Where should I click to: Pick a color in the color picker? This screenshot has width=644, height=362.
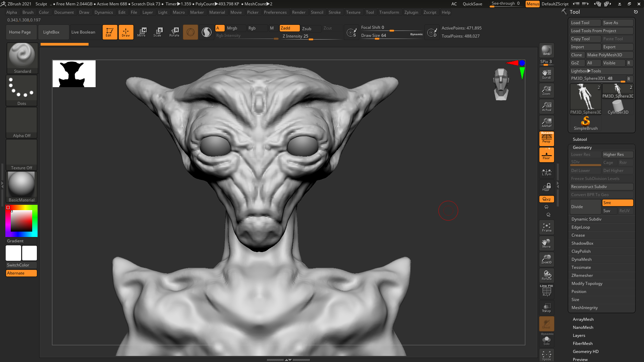21,221
